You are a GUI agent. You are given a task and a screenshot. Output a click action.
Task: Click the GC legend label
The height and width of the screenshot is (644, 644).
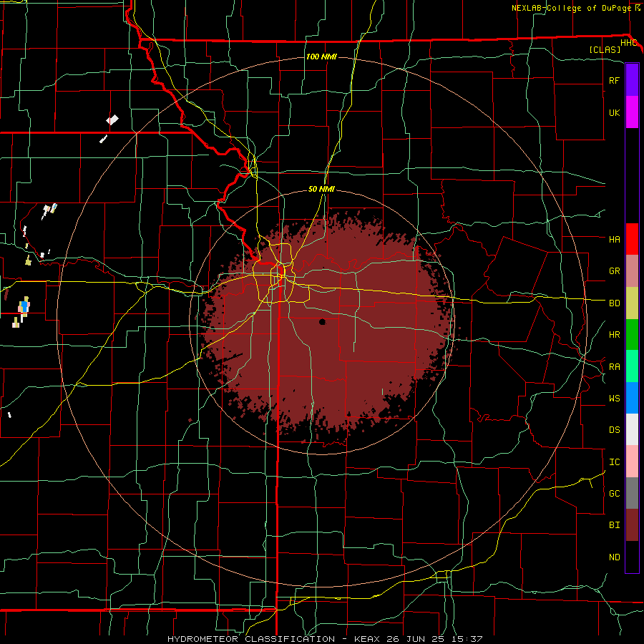pos(614,494)
